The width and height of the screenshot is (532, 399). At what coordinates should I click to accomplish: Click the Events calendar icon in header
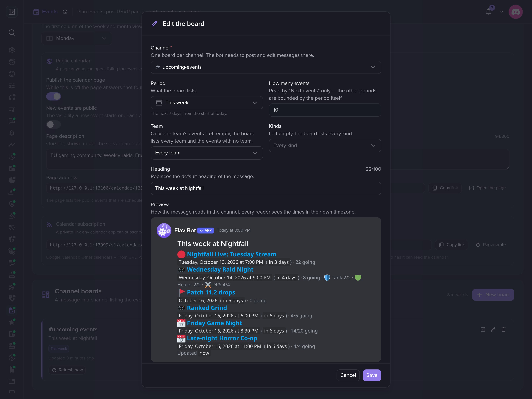[36, 12]
